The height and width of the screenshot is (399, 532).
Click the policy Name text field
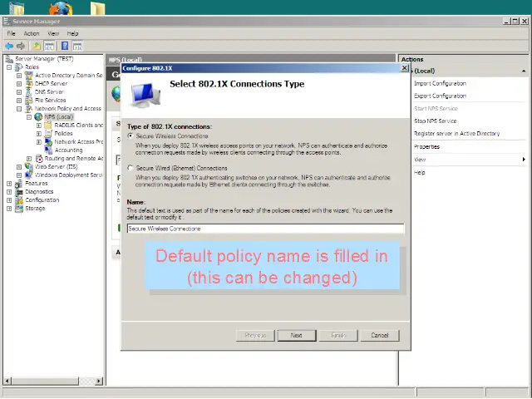[x=266, y=229]
